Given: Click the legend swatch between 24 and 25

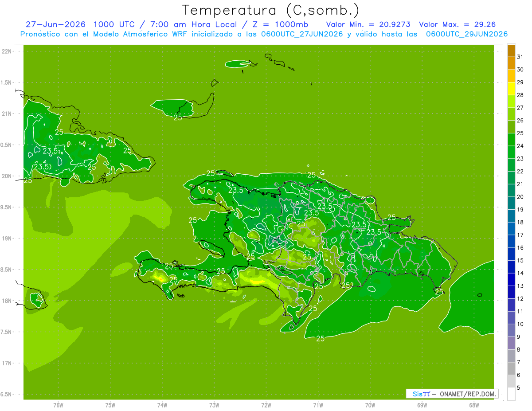Looking at the screenshot, I should (x=511, y=140).
